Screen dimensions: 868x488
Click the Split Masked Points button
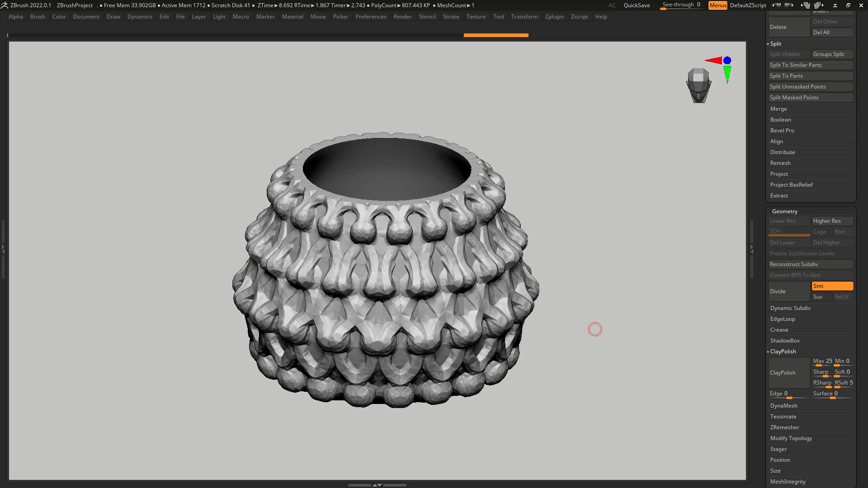point(811,98)
